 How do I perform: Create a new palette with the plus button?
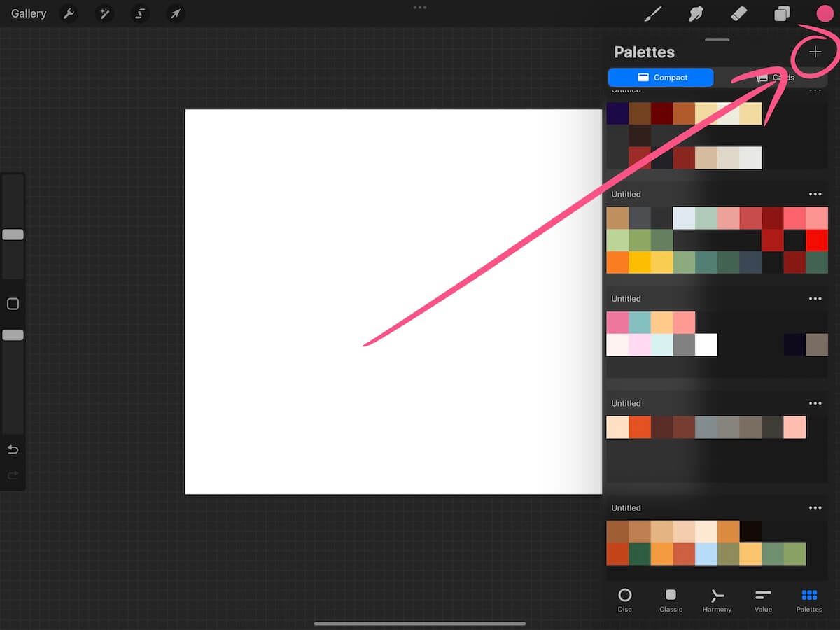pos(815,52)
